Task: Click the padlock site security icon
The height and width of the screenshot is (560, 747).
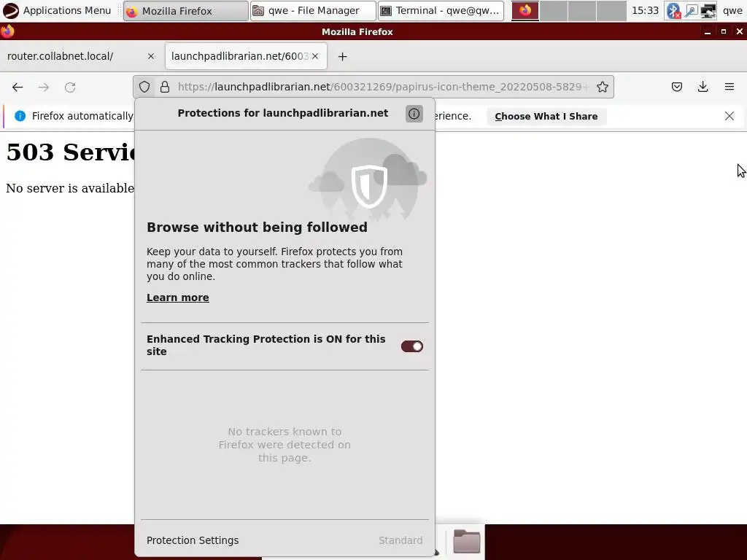Action: point(165,87)
